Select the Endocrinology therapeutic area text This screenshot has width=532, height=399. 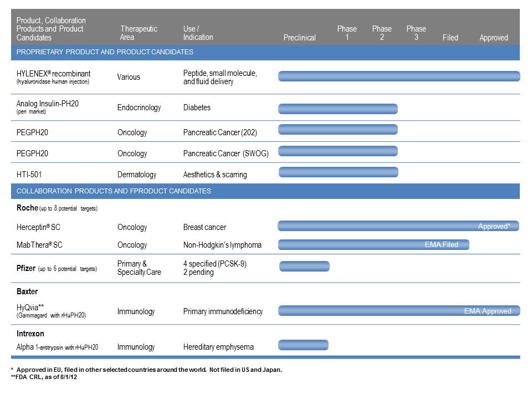(x=139, y=108)
